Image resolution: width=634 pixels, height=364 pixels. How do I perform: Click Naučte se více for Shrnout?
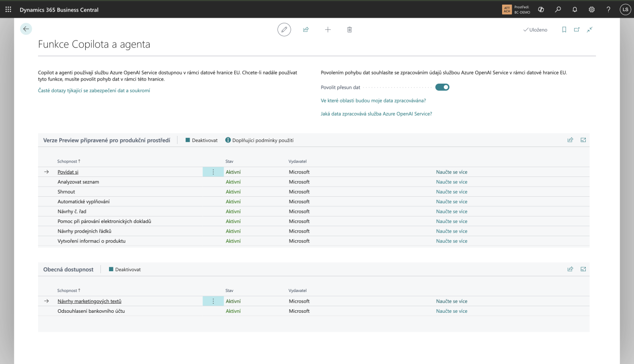click(x=451, y=192)
